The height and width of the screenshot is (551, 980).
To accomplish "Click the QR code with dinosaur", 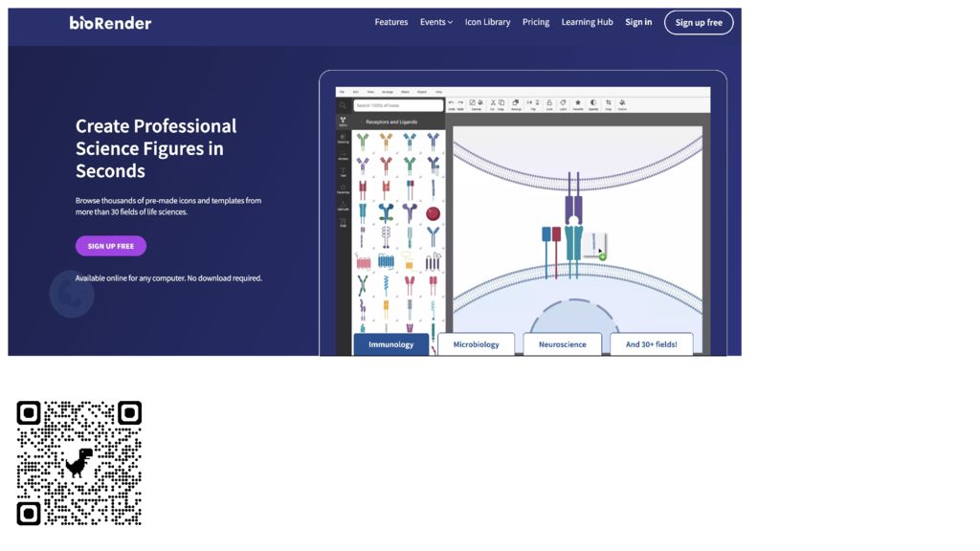I will tap(79, 463).
